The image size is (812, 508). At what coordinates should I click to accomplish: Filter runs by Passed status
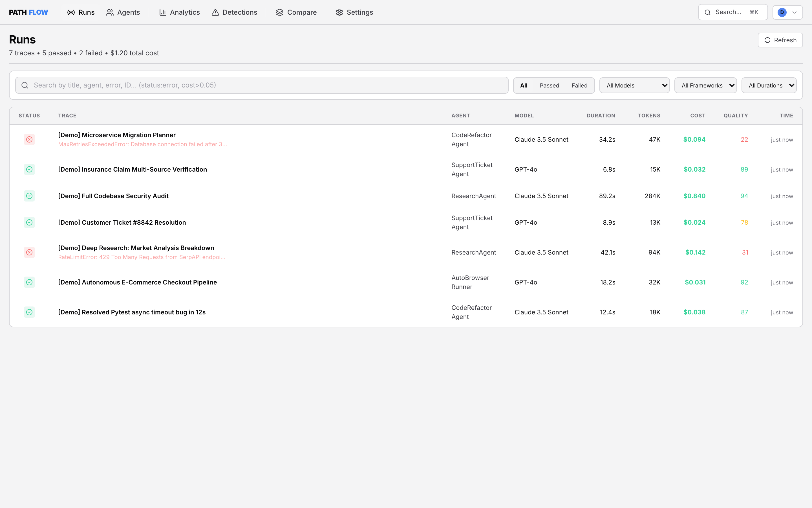click(549, 85)
